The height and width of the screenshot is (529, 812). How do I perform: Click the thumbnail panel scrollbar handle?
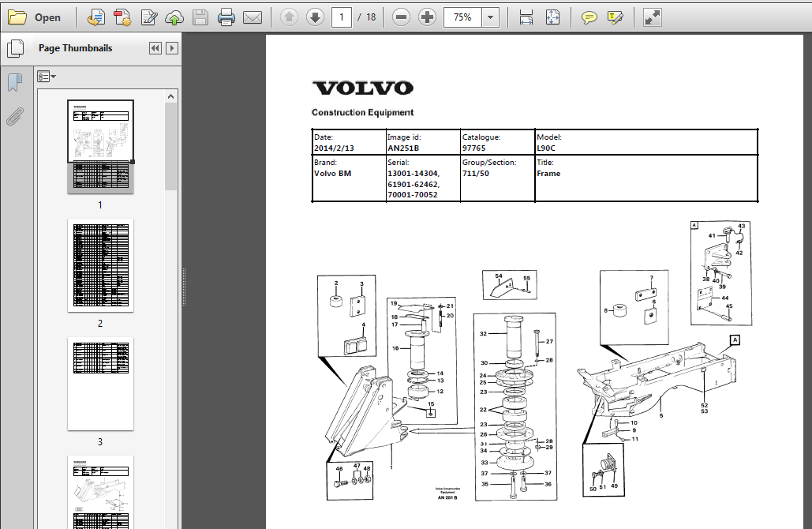(171, 147)
